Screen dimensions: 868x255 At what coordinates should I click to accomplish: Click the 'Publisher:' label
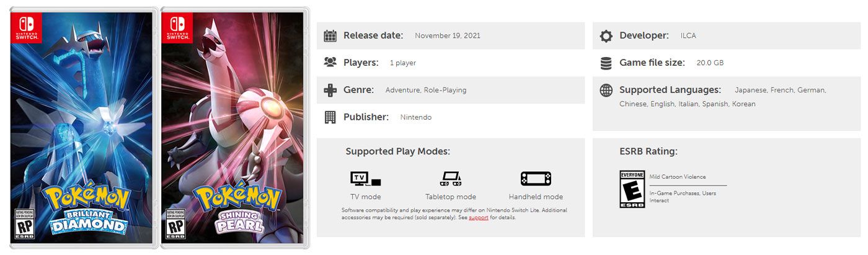[x=366, y=117]
